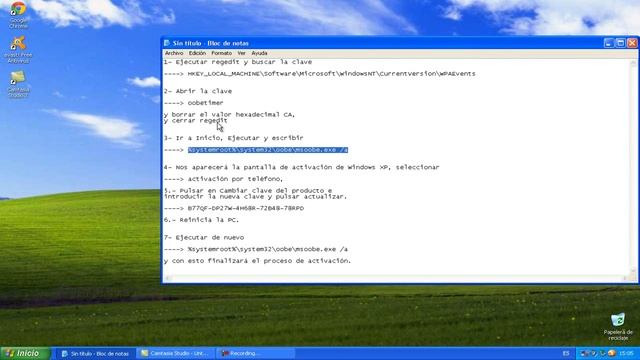Click the 'y cerrar regedit' line
Image resolution: width=640 pixels, height=360 pixels.
(196, 120)
